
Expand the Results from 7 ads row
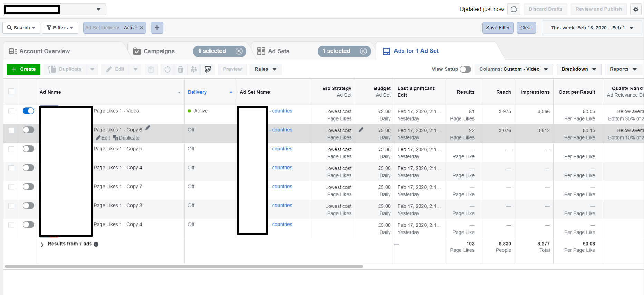pos(42,245)
